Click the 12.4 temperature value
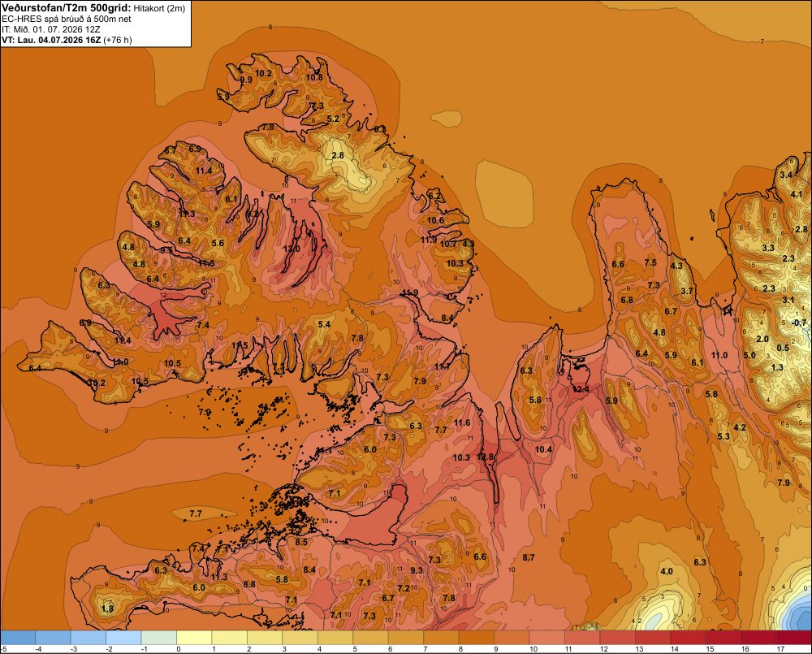The width and height of the screenshot is (812, 654). point(581,389)
